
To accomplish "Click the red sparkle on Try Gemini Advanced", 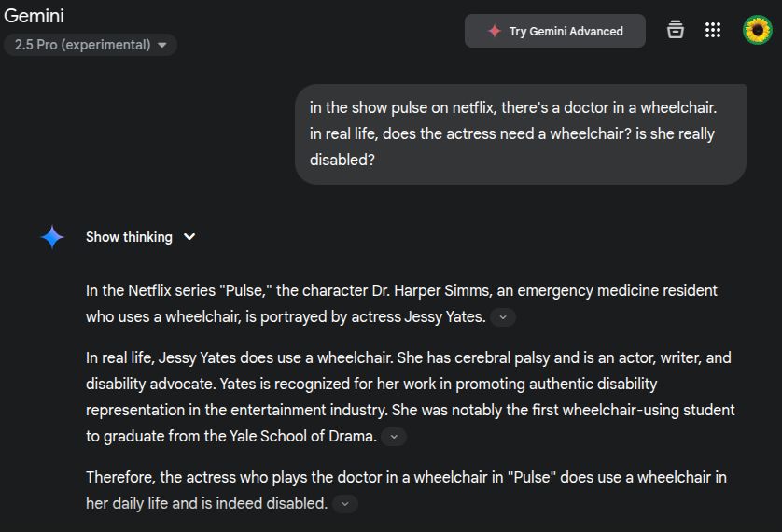I will [x=495, y=31].
